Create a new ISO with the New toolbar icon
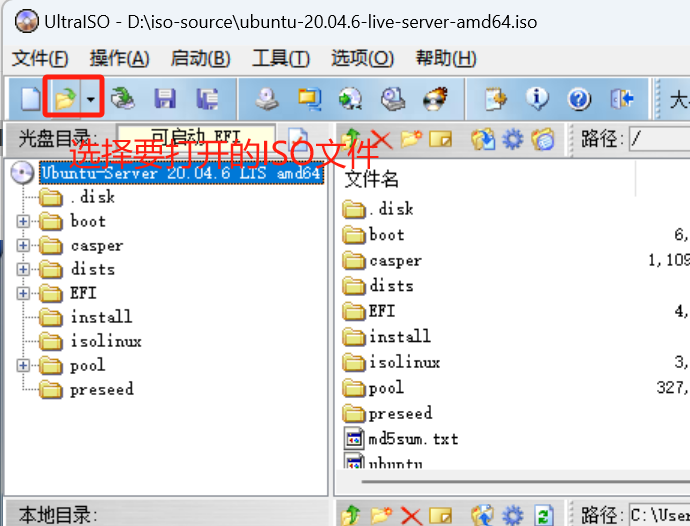690x526 pixels. 31,98
